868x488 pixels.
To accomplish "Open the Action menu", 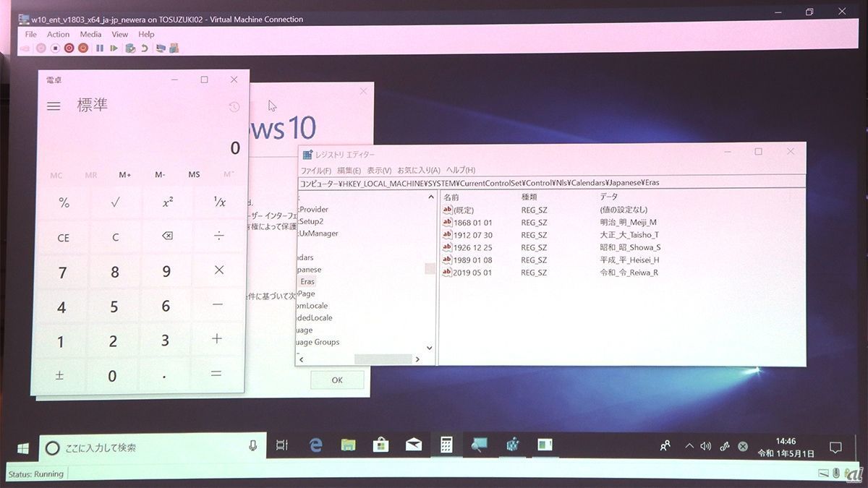I will click(59, 34).
